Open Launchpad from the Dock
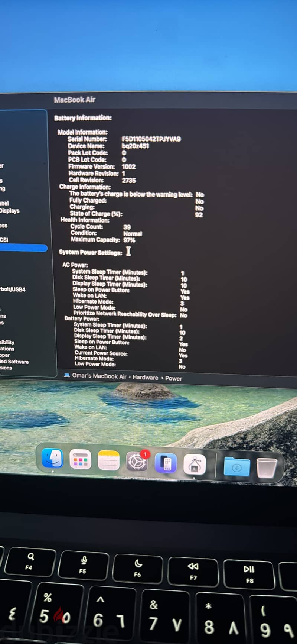297x644 pixels. pyautogui.click(x=80, y=459)
